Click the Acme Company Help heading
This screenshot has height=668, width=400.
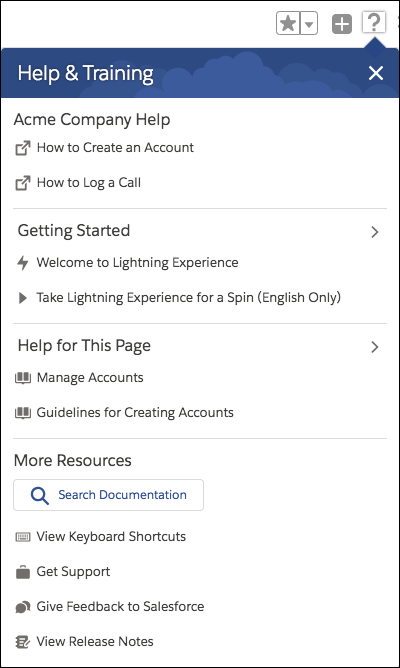point(92,120)
